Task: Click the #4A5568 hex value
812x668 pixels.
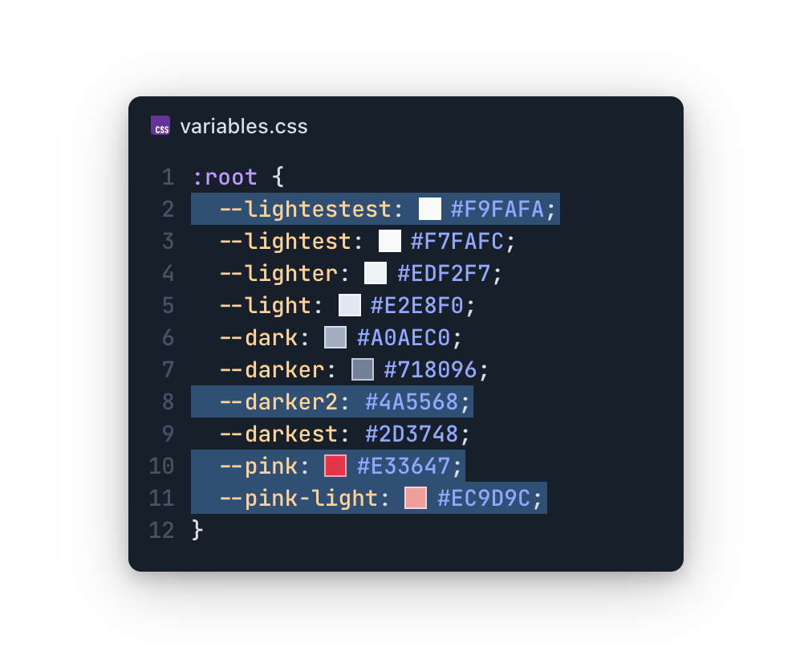Action: [x=412, y=401]
